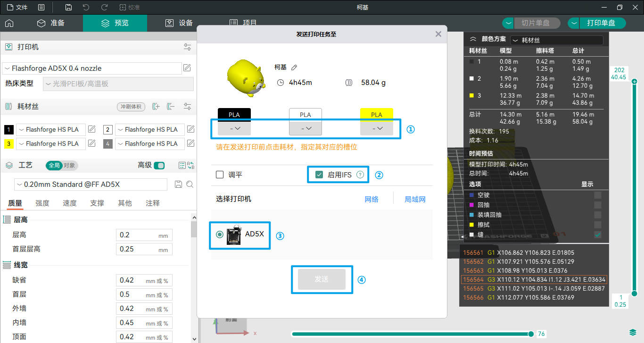Click the 冲刷体积 flushing volume button

tap(131, 107)
